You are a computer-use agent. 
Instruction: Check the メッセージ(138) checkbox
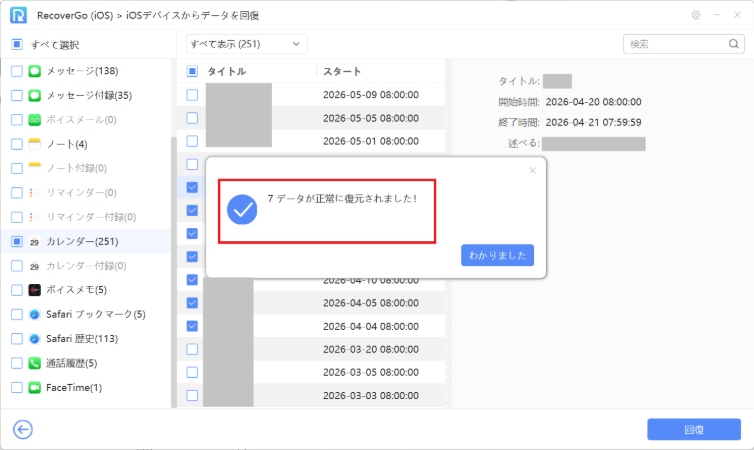tap(17, 71)
